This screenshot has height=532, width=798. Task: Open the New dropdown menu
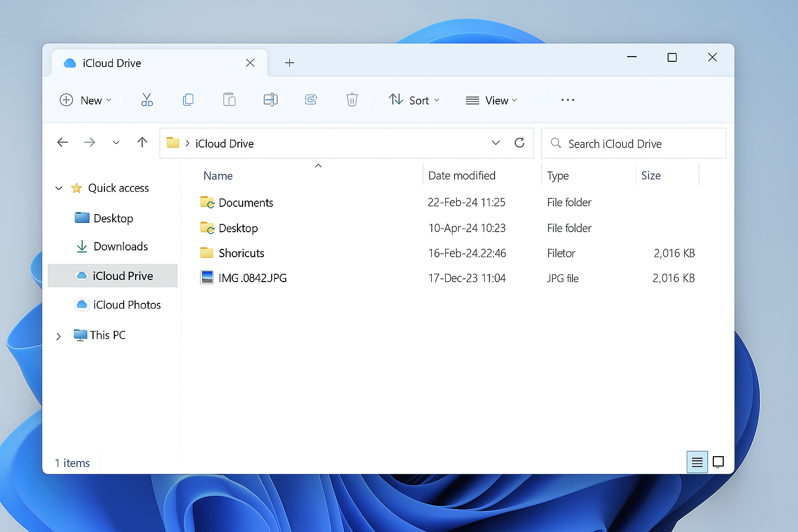pyautogui.click(x=86, y=100)
